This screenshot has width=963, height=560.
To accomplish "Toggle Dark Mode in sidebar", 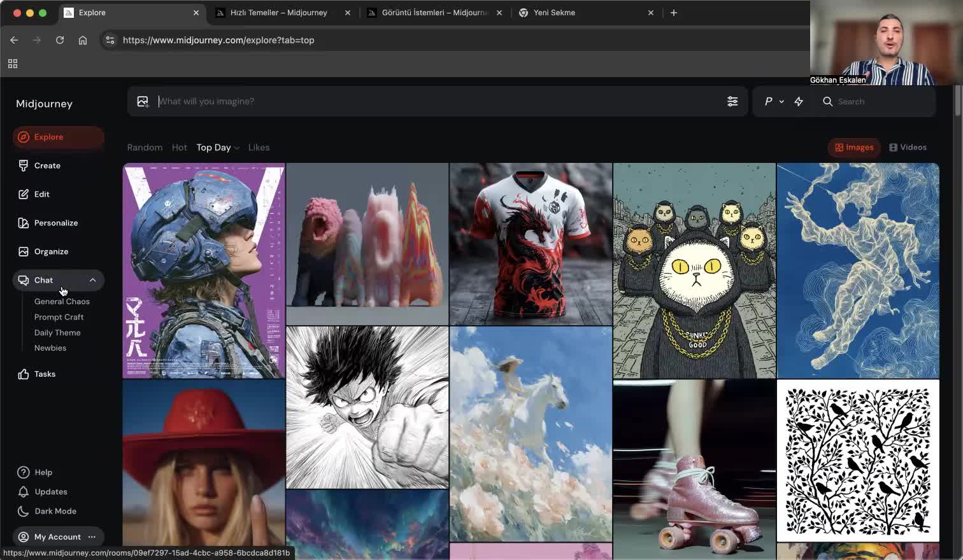I will pyautogui.click(x=47, y=511).
